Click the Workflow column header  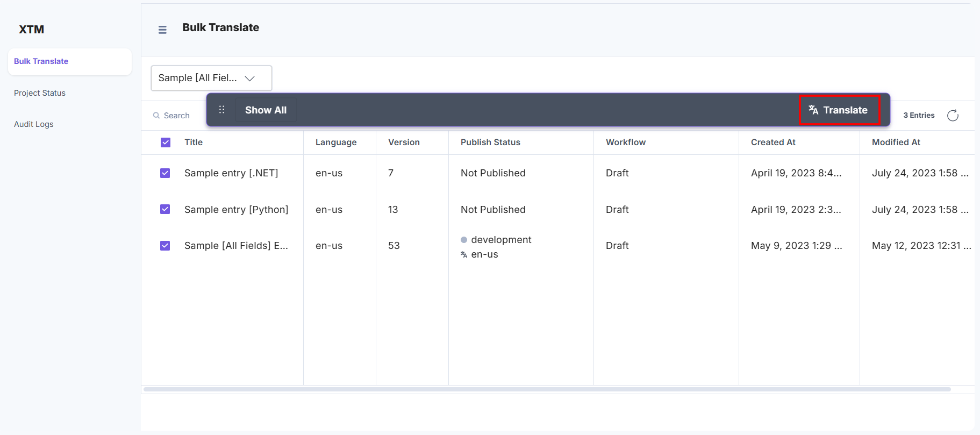click(626, 142)
